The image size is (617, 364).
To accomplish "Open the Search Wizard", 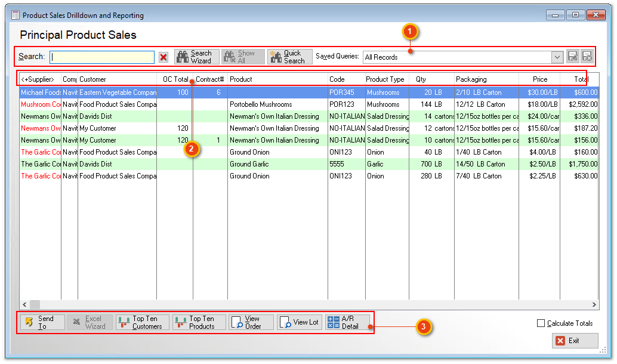I will pos(197,57).
